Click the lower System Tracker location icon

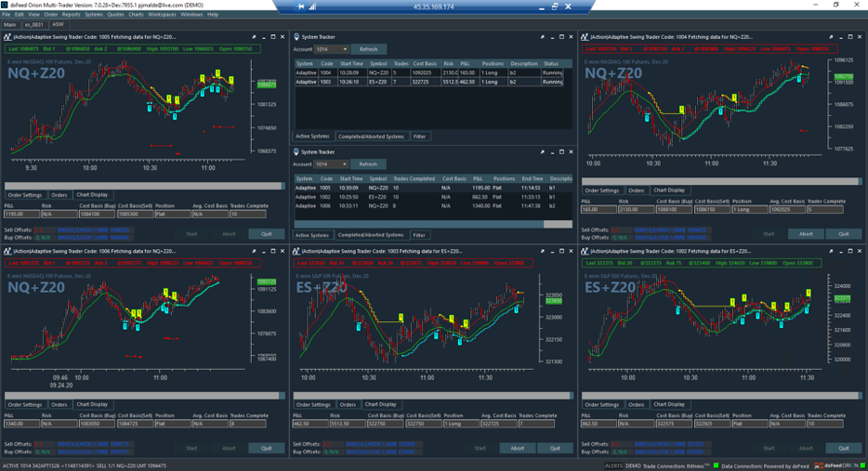[296, 152]
